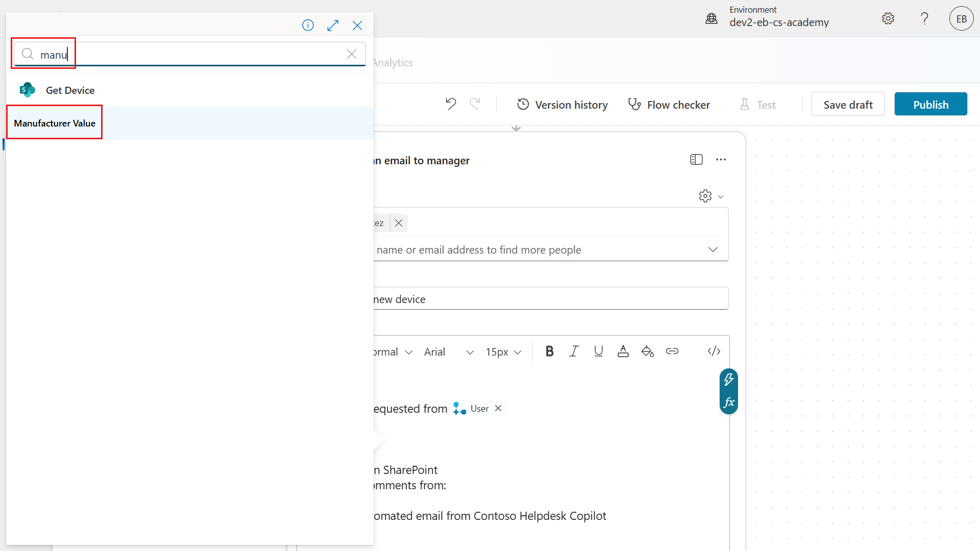Select the Manufacturer Value dynamic content
The height and width of the screenshot is (551, 980).
click(x=55, y=123)
